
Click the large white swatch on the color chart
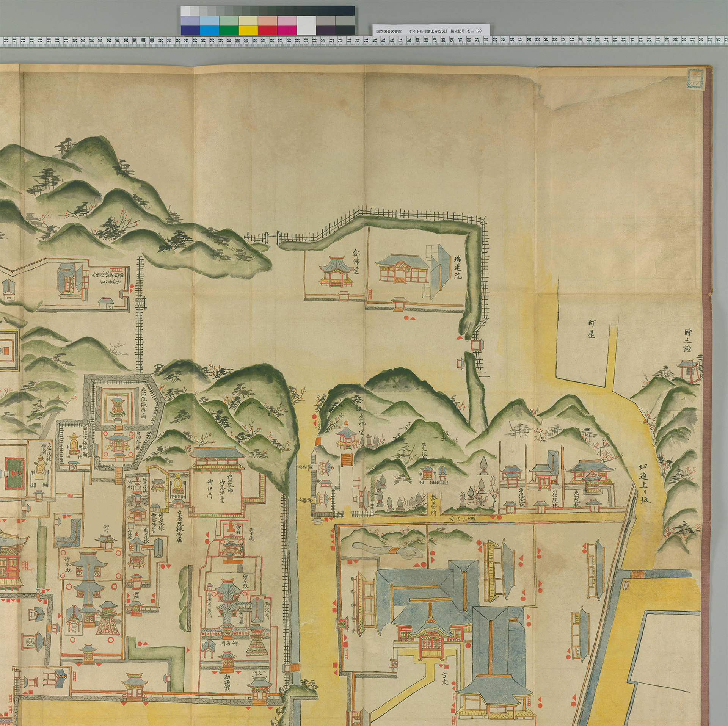coord(306,25)
